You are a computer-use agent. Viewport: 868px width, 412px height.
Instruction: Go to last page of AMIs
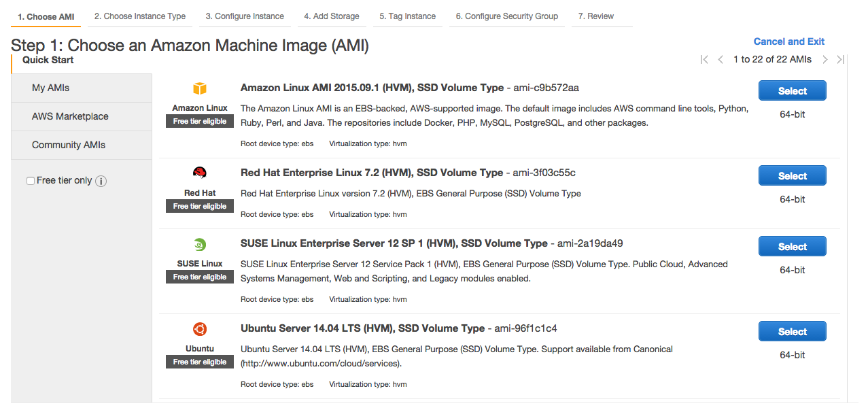[x=841, y=60]
